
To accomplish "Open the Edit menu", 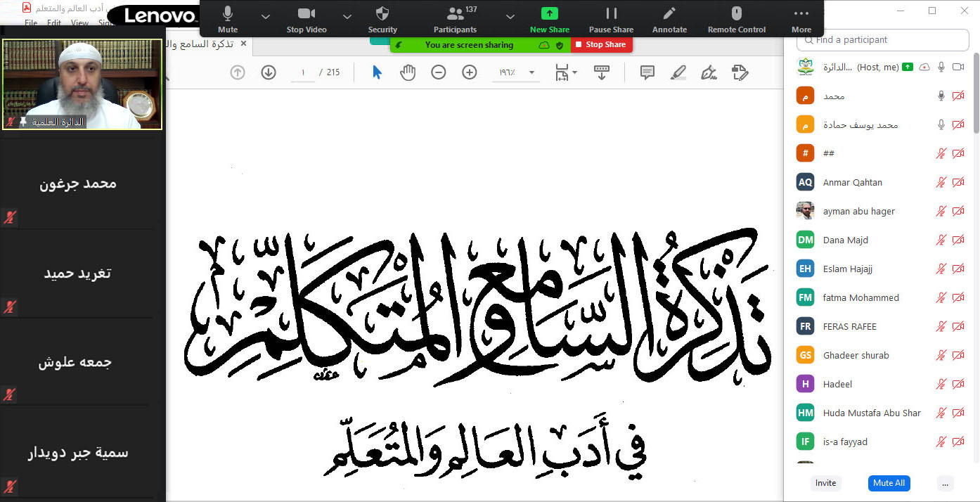I will coord(54,23).
